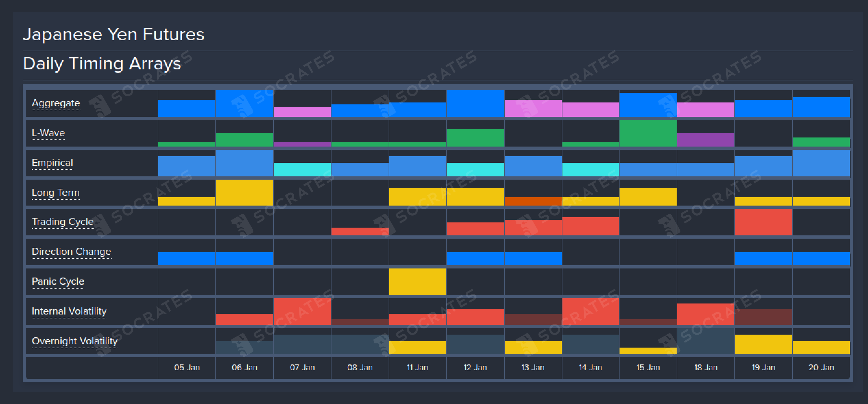The image size is (868, 404).
Task: Click the tall green L-Wave bar on 15-Jan
Action: tap(648, 133)
